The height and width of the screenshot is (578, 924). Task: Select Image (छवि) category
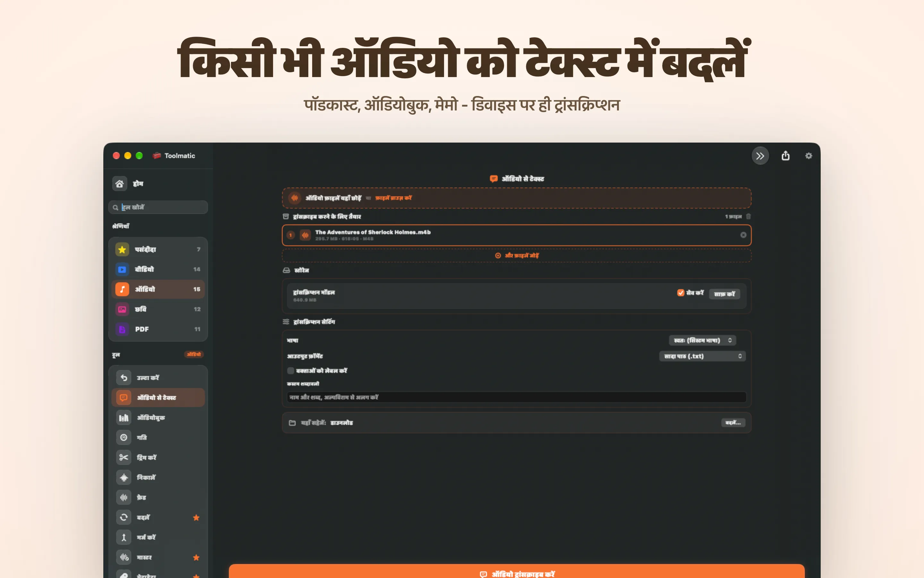click(158, 309)
